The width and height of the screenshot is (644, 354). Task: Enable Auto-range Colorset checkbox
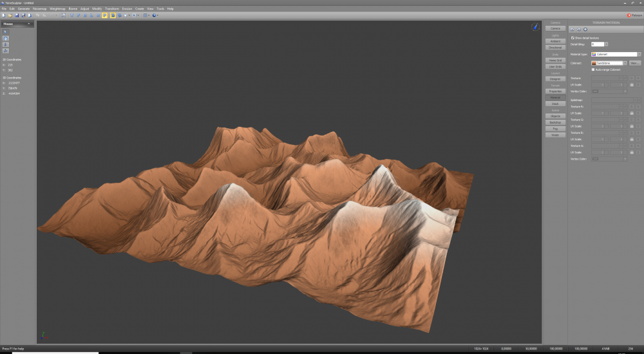pyautogui.click(x=593, y=70)
